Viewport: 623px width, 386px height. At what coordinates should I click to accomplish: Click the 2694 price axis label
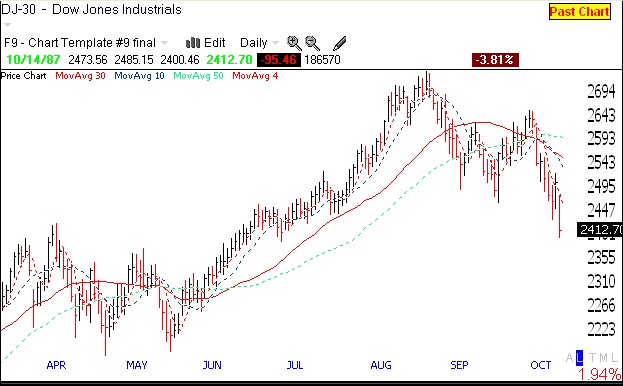(601, 92)
